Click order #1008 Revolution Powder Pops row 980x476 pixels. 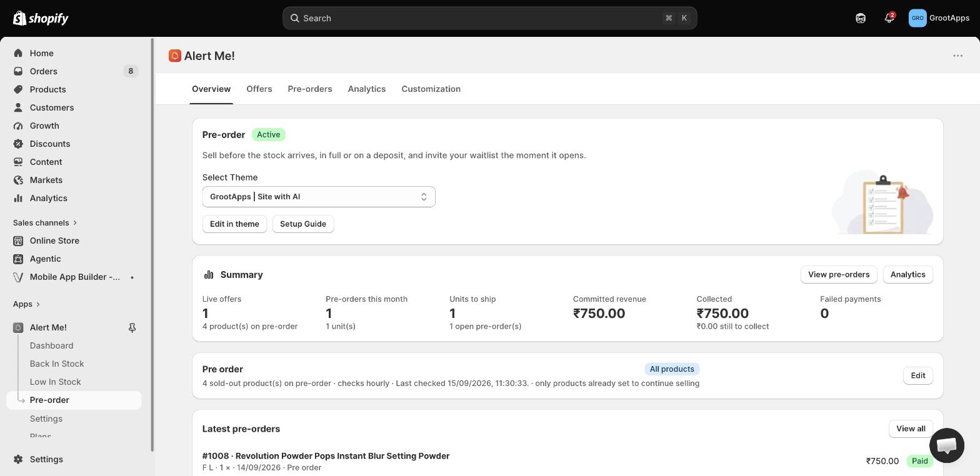tap(567, 461)
